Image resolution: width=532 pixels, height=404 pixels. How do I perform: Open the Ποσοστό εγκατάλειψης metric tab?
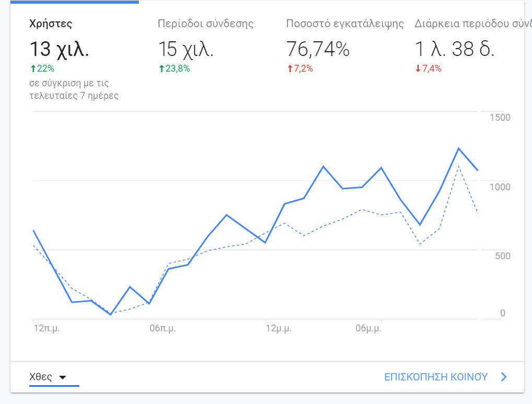click(x=345, y=24)
